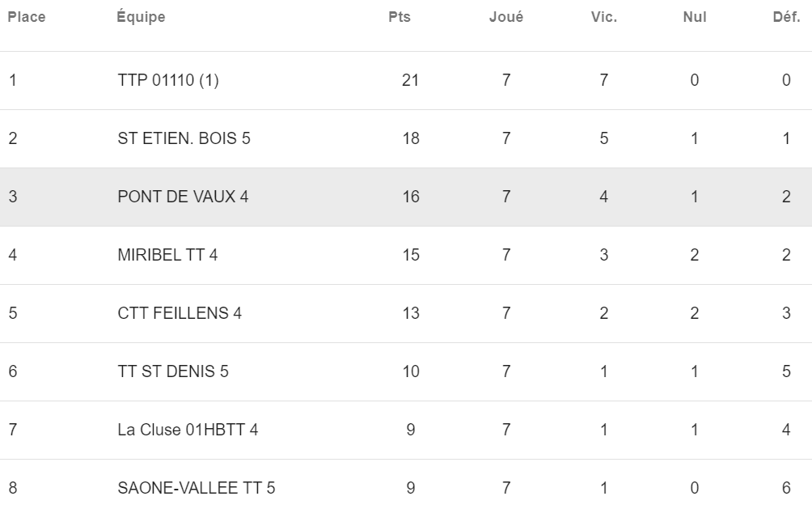Select TT ST DENIS 5 team

172,371
